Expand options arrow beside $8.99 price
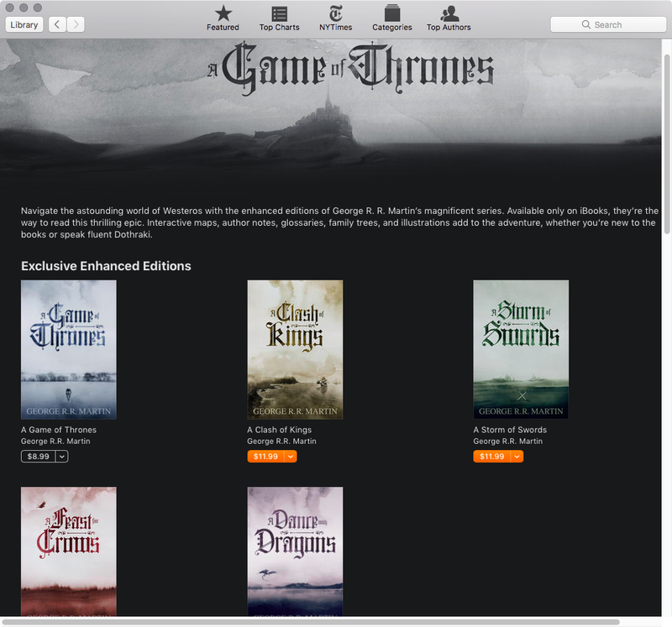Screen dimensions: 672x627 point(62,457)
